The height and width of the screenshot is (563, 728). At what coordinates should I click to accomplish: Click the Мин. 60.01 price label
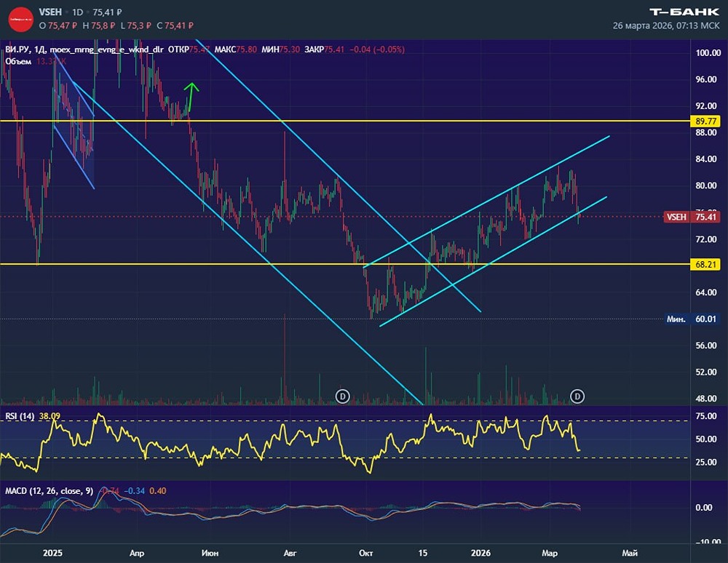pos(692,319)
